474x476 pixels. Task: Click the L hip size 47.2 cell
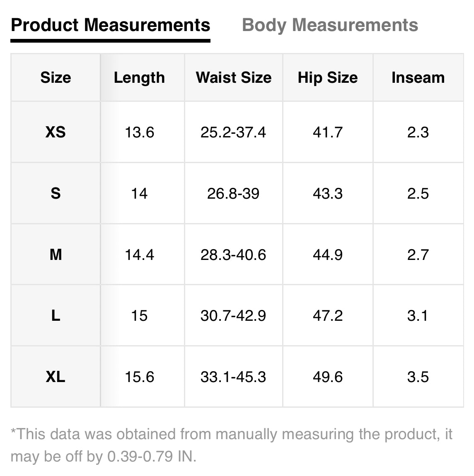(328, 316)
